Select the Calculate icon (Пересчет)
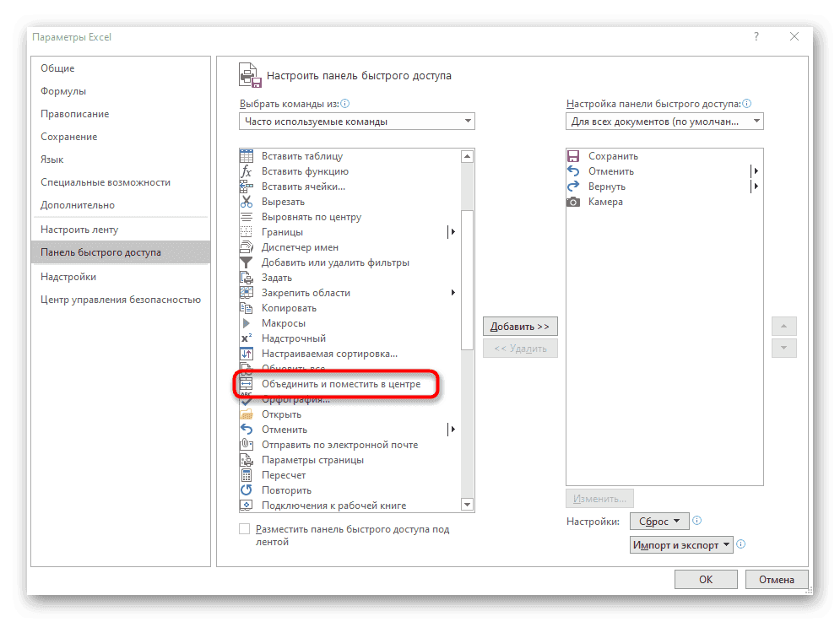The image size is (840, 622). [247, 474]
